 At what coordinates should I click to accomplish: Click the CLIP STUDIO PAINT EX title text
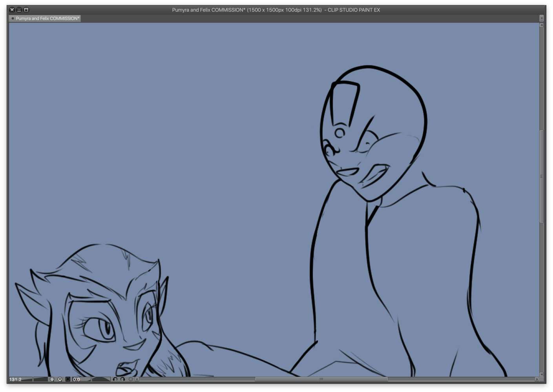coord(354,10)
